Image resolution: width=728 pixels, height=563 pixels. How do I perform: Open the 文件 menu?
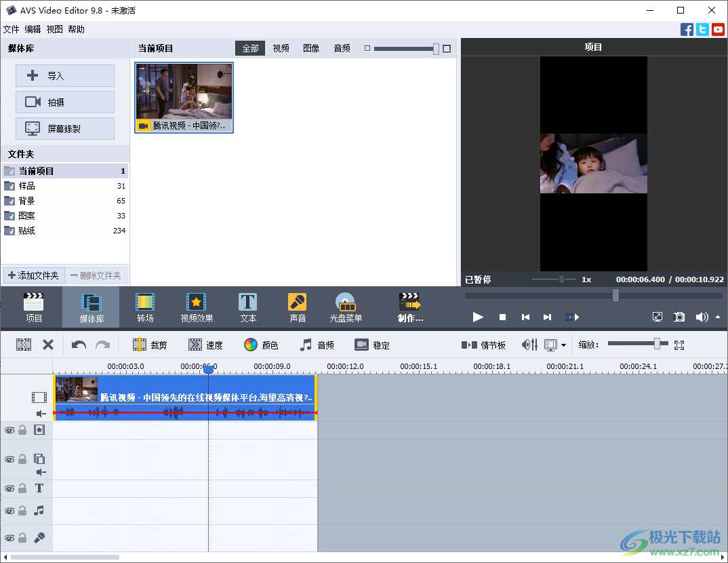click(11, 29)
